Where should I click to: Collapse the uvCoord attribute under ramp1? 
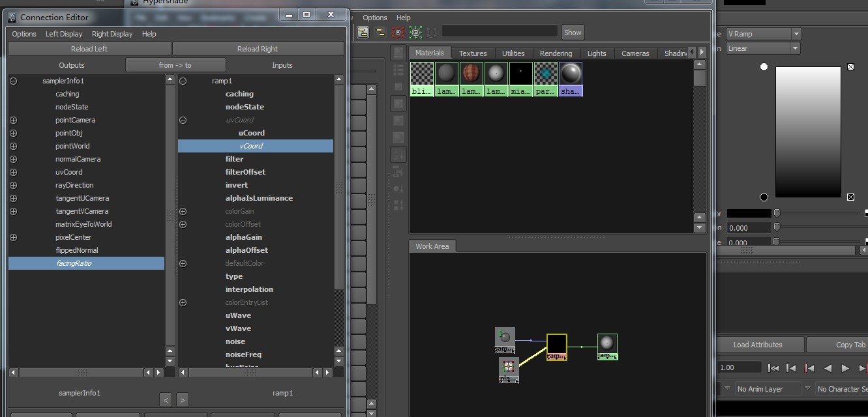pyautogui.click(x=183, y=120)
